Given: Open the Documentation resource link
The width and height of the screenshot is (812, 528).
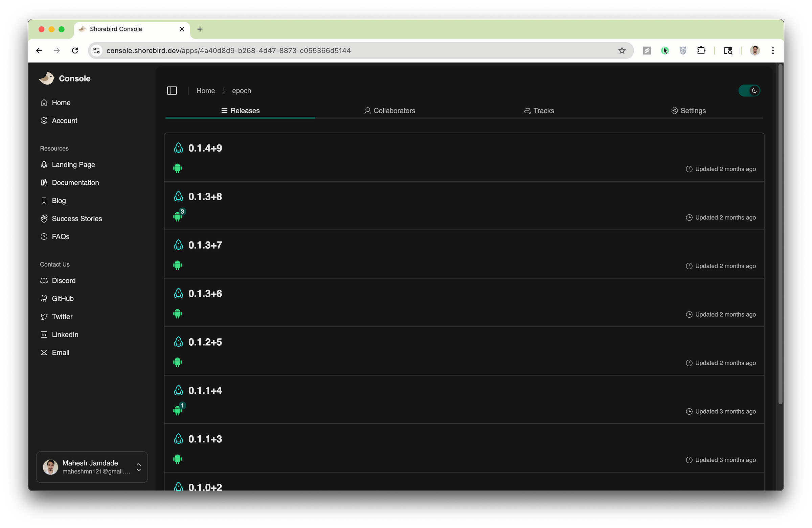Looking at the screenshot, I should [x=75, y=182].
